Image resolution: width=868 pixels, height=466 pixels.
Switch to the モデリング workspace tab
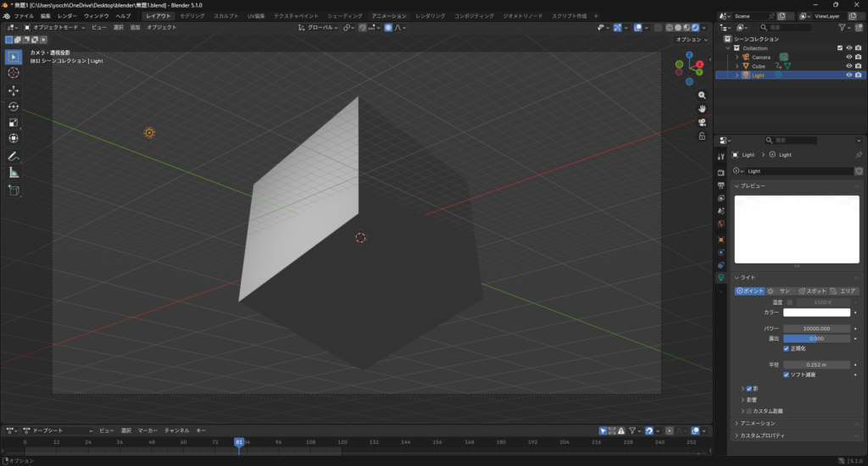tap(192, 16)
